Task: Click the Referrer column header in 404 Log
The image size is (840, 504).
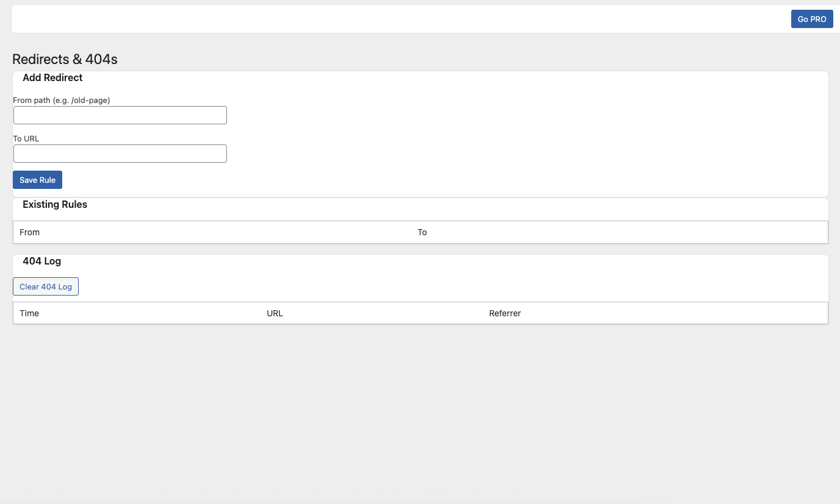Action: point(504,313)
